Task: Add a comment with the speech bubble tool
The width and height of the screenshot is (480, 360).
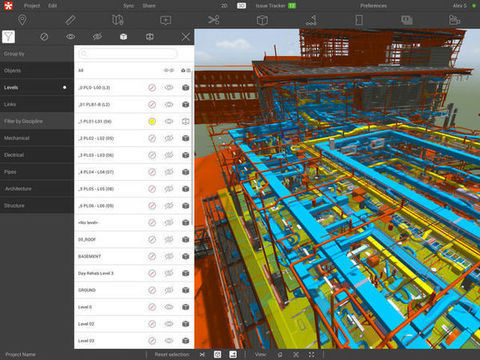Action: click(166, 21)
